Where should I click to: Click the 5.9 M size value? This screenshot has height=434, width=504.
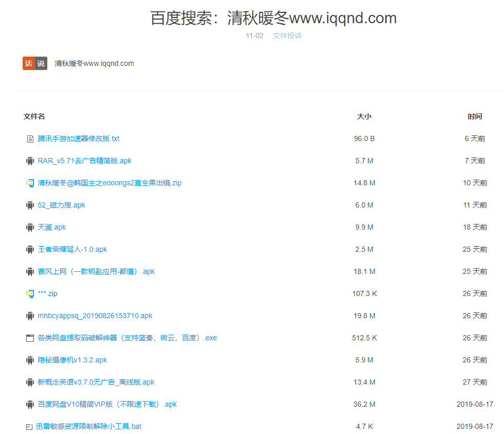click(x=364, y=360)
